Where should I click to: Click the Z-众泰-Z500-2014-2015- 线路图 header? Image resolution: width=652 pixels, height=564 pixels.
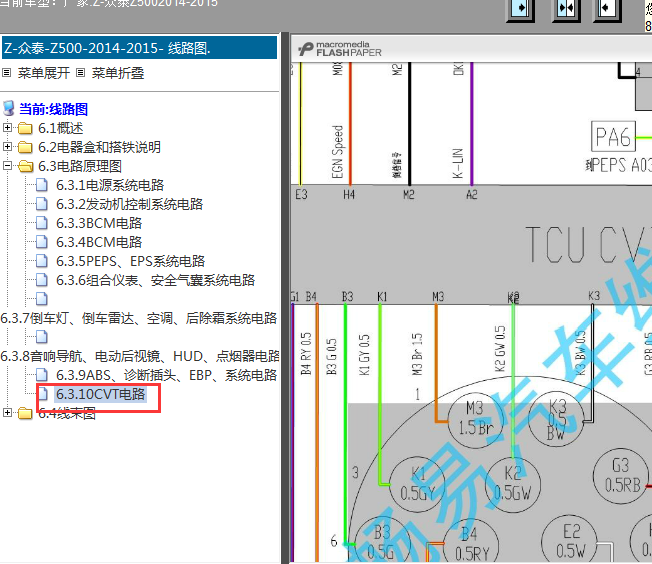coord(140,48)
